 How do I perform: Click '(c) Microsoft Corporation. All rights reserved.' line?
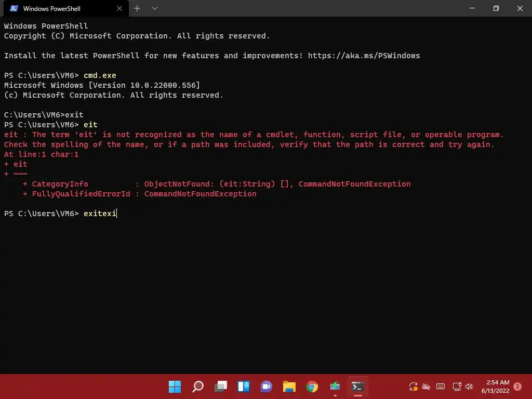114,95
